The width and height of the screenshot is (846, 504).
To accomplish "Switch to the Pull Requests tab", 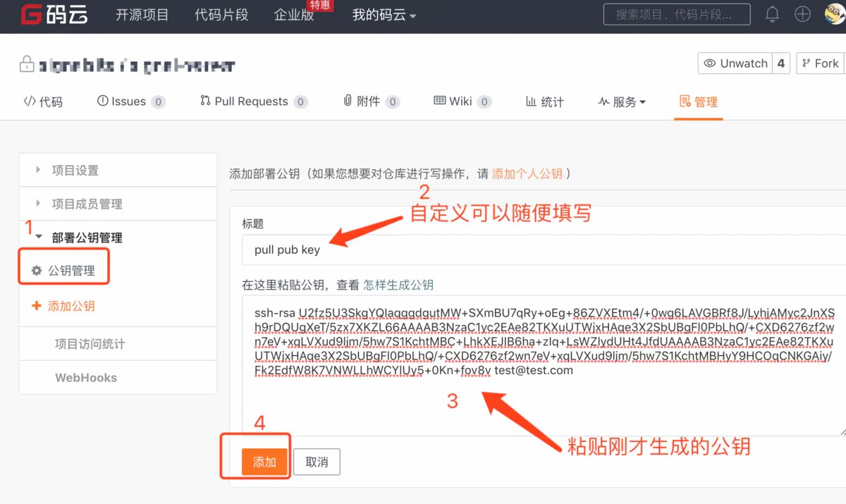I will tap(252, 102).
